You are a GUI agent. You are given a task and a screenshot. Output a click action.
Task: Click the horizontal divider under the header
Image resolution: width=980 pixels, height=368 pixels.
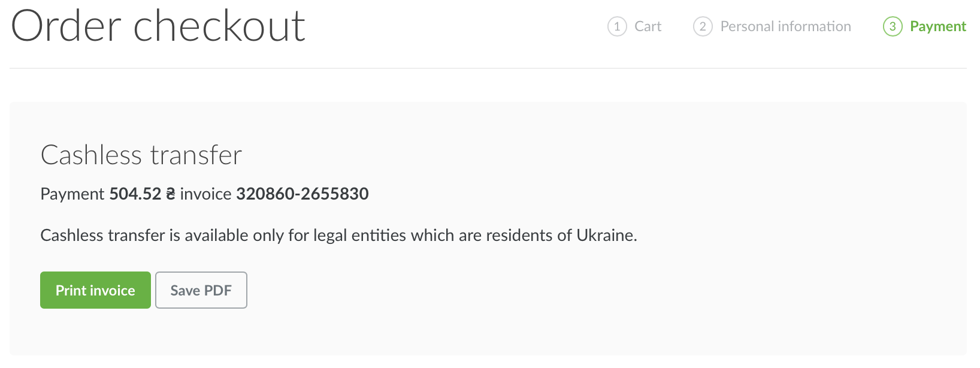(488, 68)
